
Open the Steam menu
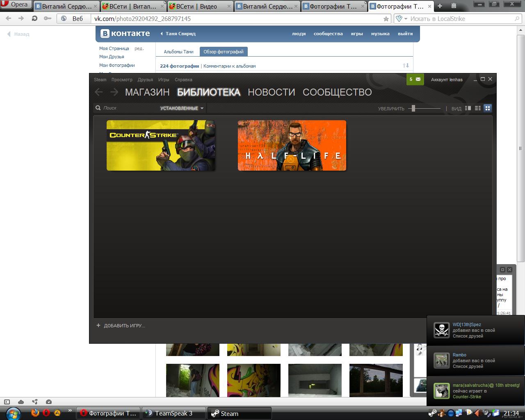(x=100, y=80)
